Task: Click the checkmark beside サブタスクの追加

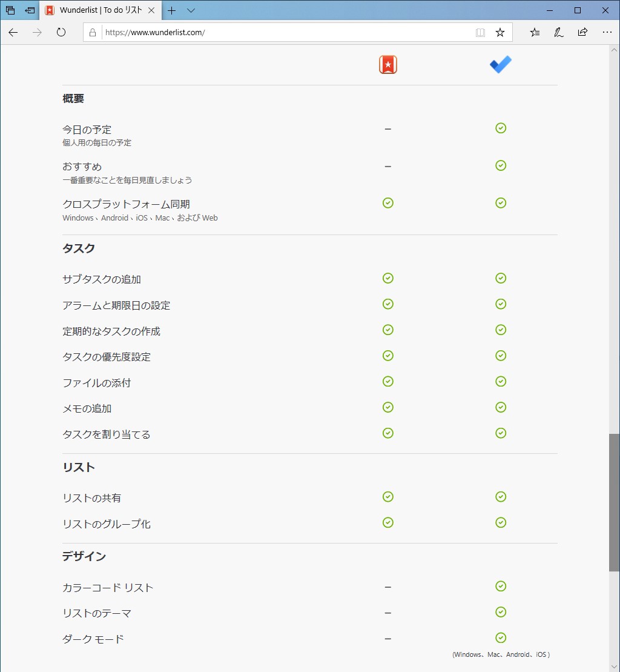Action: point(387,278)
